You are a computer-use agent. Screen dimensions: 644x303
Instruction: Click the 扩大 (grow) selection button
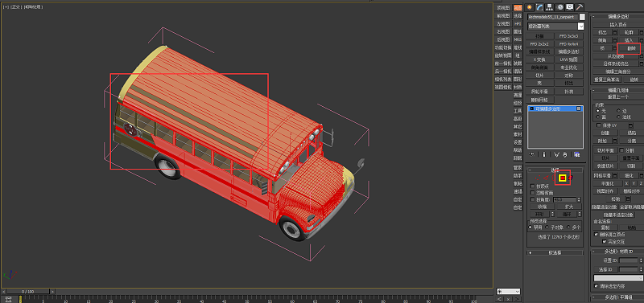[569, 207]
